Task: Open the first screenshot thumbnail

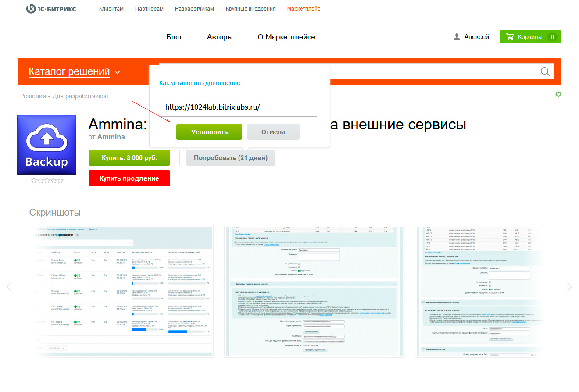Action: tap(124, 291)
